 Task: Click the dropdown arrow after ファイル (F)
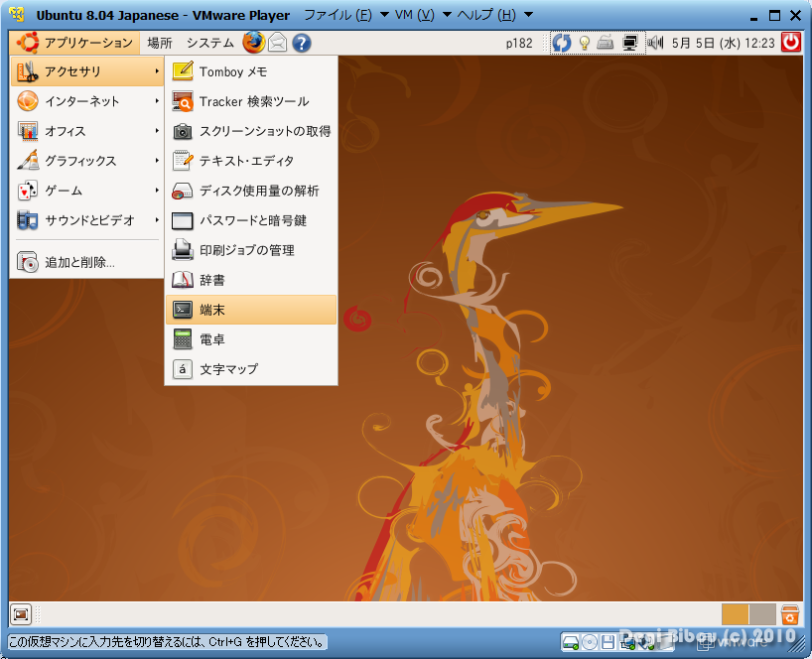[x=384, y=15]
